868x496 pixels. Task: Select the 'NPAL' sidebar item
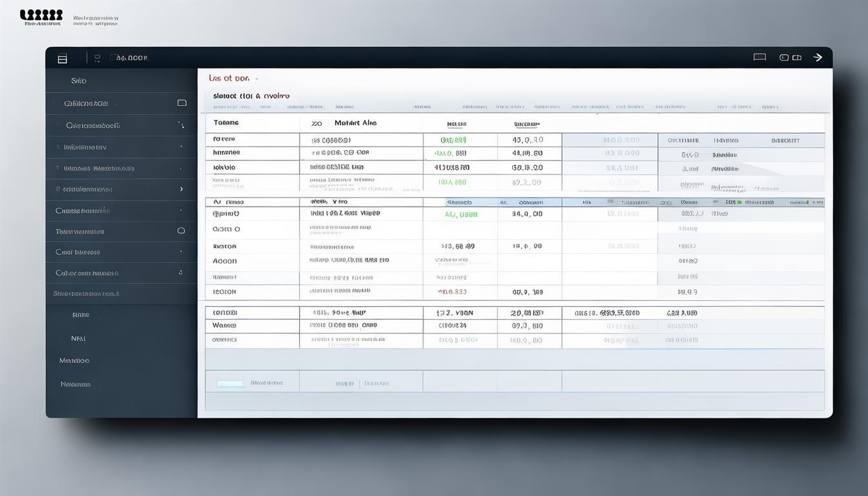tap(78, 338)
